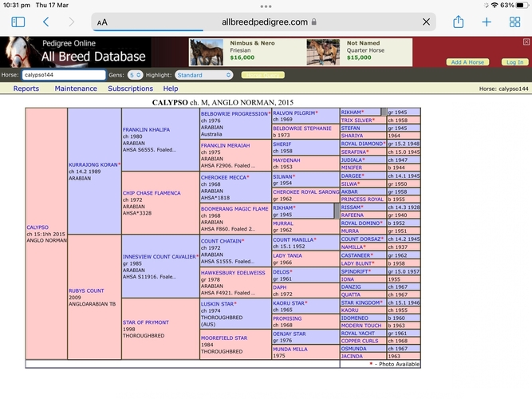Open the HAWKESBURY EDELWEISS link

pos(232,273)
